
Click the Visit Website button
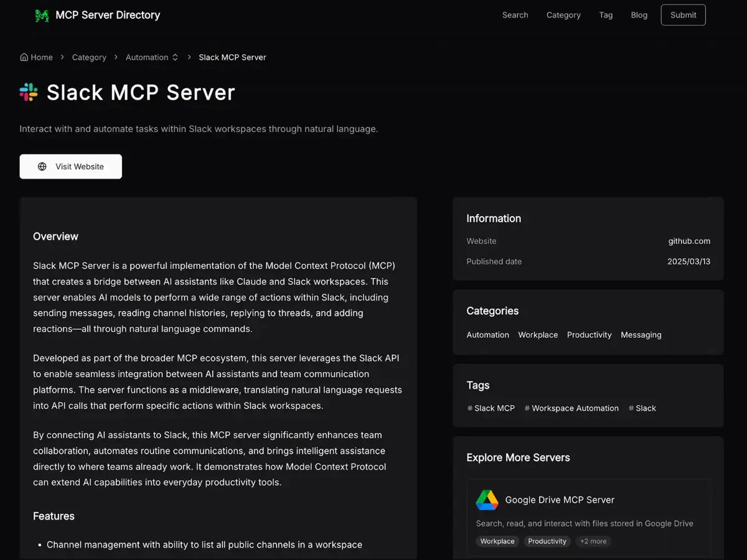70,166
